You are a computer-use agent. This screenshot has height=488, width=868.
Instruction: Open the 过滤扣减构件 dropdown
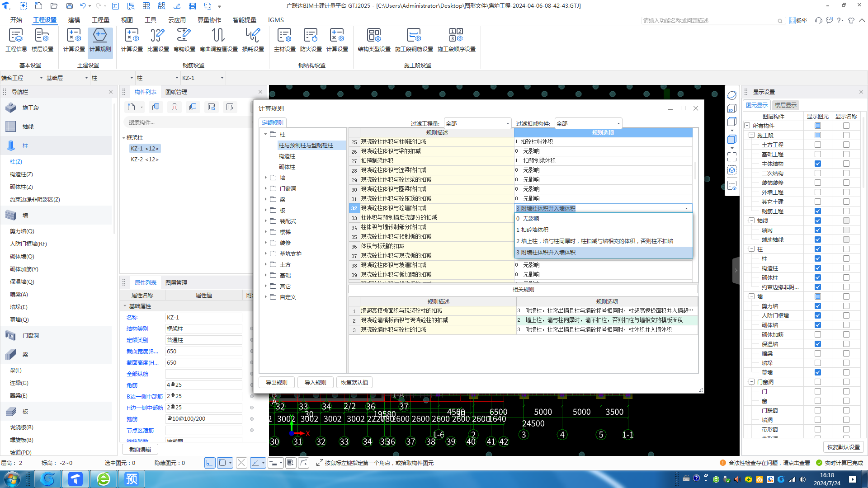(588, 123)
